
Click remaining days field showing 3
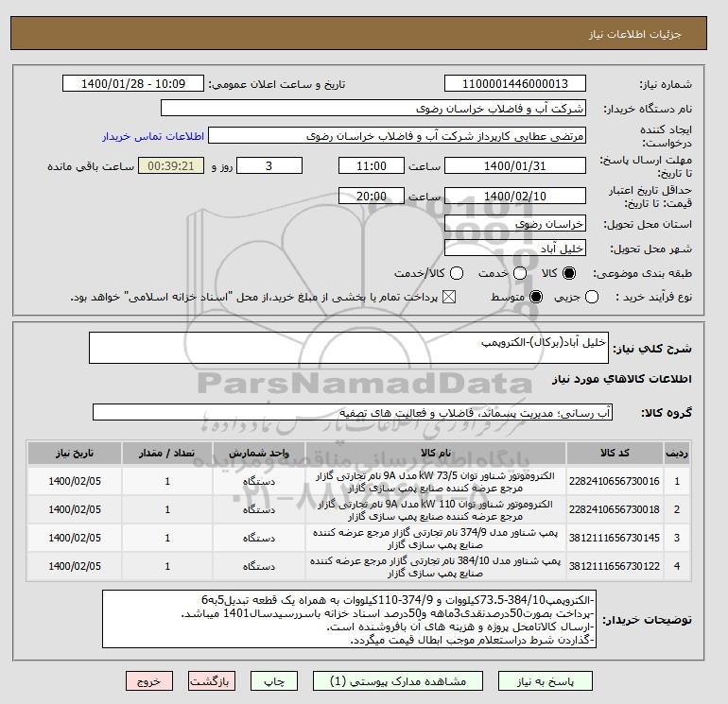tap(269, 165)
